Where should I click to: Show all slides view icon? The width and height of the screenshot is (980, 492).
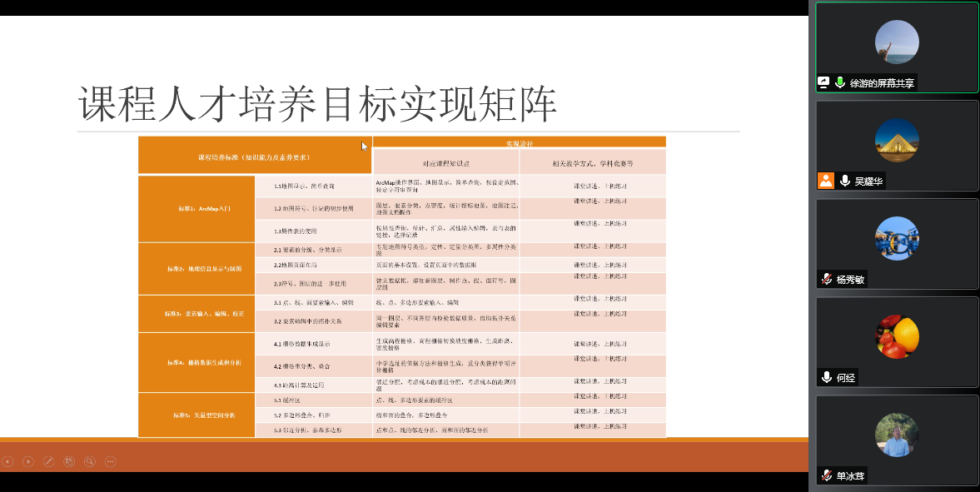pyautogui.click(x=69, y=461)
